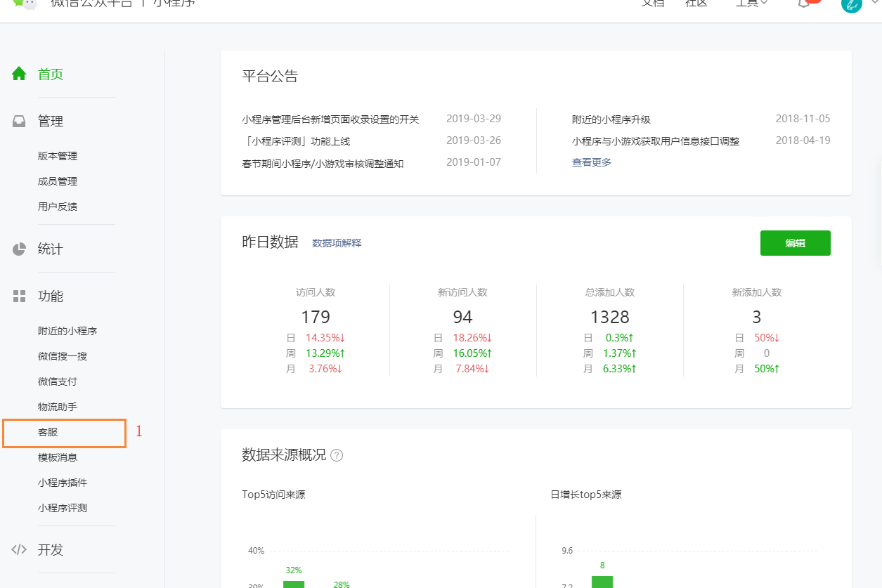Open notifications via the bell icon

click(x=804, y=4)
